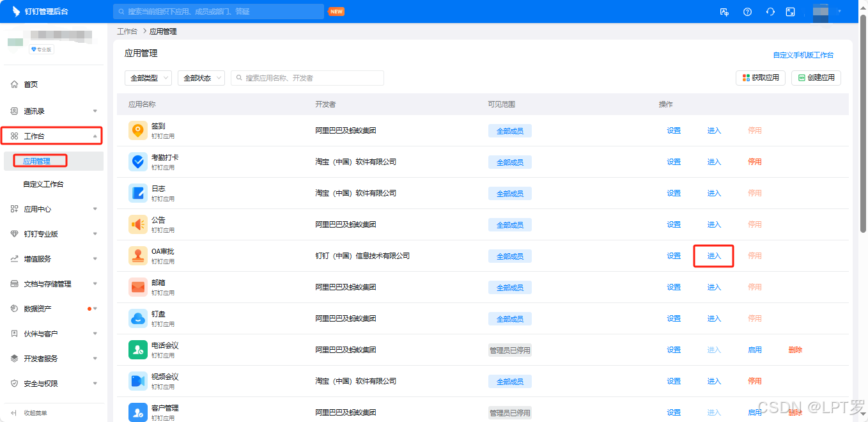Click 启用 for 电话会议

pyautogui.click(x=755, y=350)
